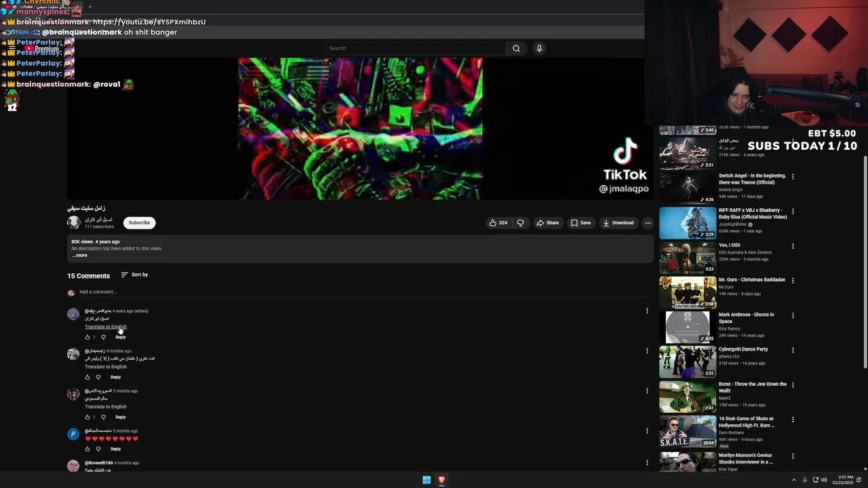
Task: Download the video
Action: [x=618, y=223]
